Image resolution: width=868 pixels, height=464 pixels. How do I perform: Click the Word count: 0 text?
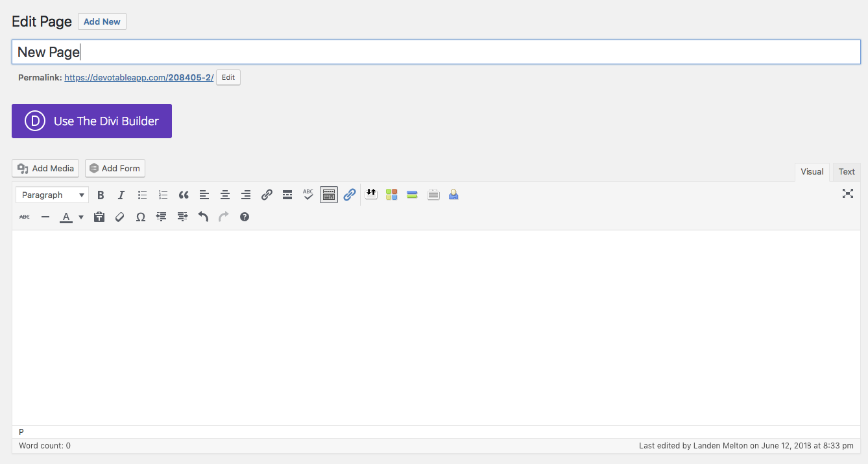pos(45,446)
